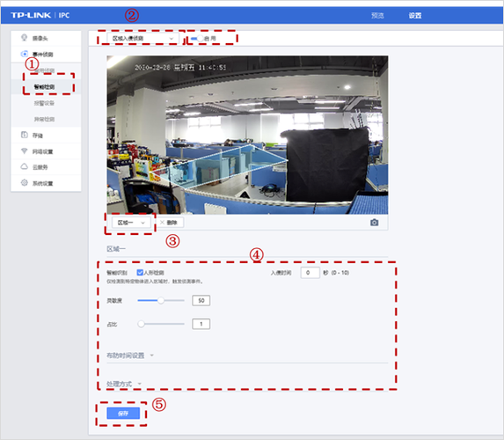Click the camera lightbulb icon in sidebar

tap(24, 38)
